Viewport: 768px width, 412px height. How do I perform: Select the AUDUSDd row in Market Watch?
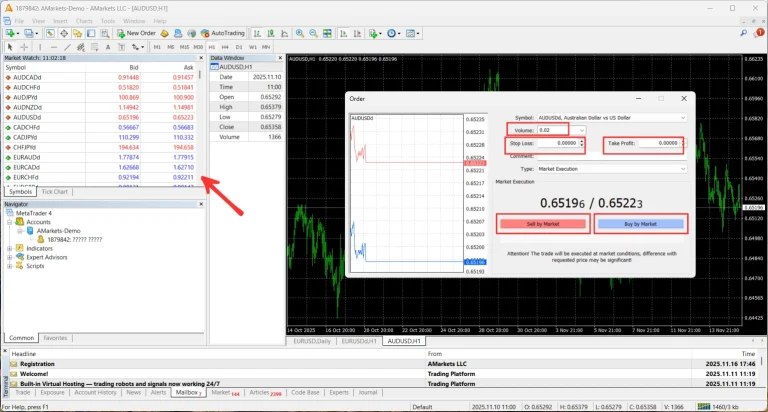[x=100, y=118]
